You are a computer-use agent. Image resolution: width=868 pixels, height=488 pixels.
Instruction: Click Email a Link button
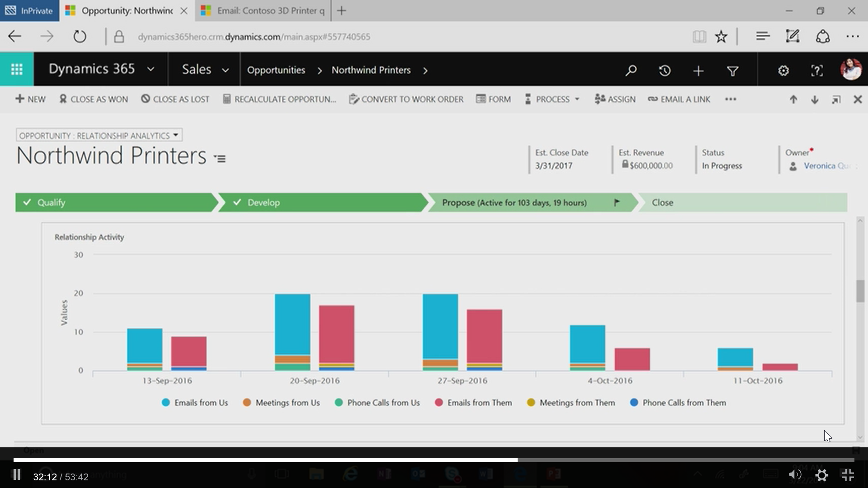point(679,99)
